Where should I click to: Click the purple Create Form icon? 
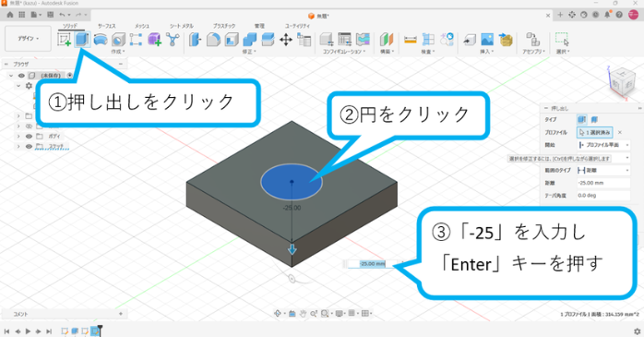click(154, 40)
